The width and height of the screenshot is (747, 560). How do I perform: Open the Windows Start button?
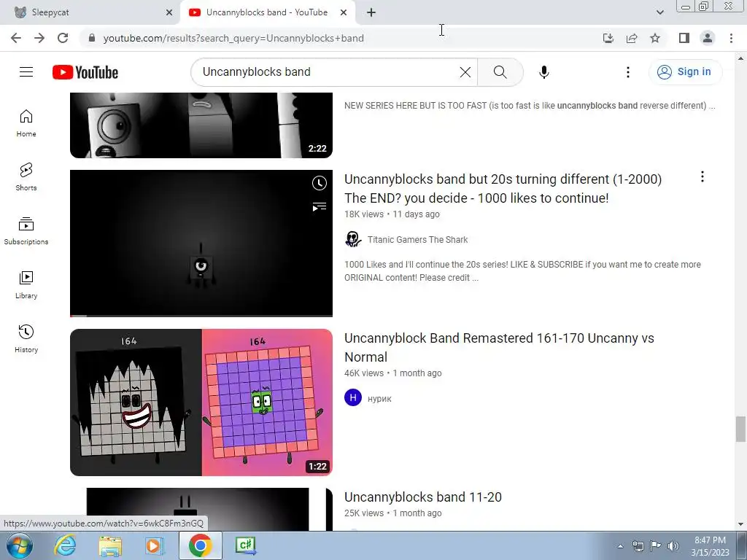18,546
